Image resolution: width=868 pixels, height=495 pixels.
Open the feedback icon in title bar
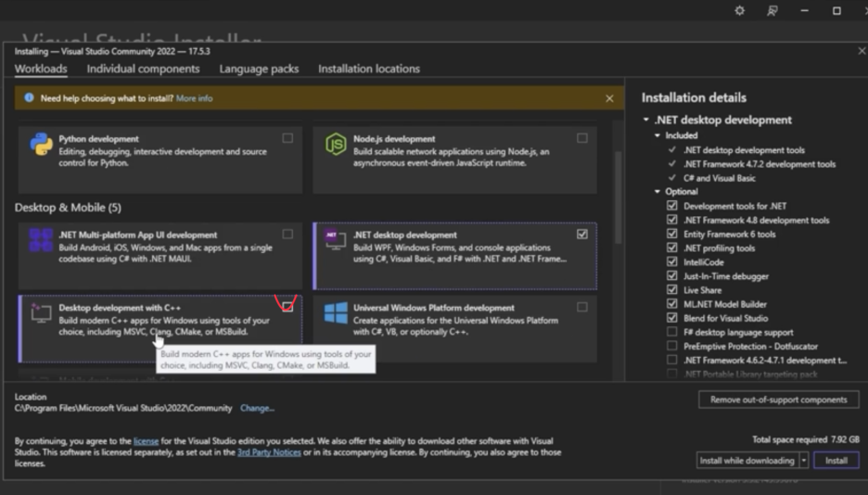click(772, 10)
